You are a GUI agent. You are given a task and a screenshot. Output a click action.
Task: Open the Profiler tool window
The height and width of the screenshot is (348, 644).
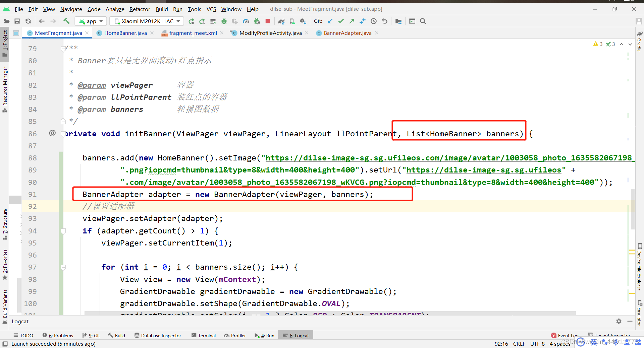click(235, 335)
